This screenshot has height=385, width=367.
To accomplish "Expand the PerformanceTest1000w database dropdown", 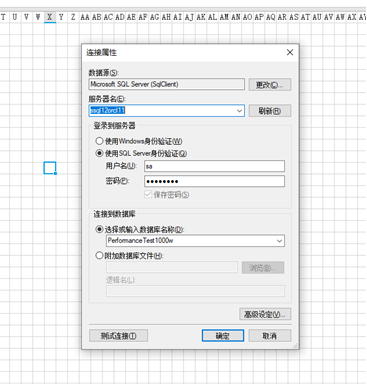I will point(279,241).
